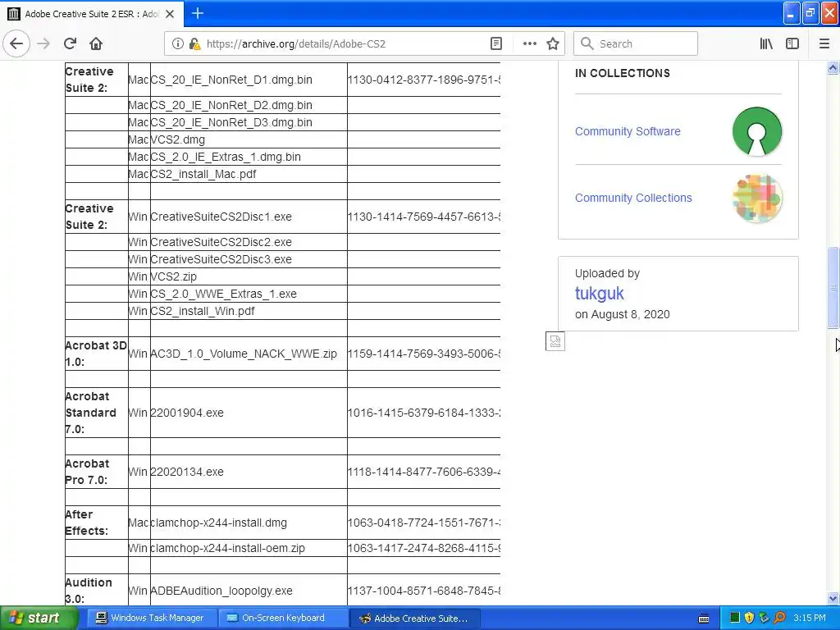
Task: Reload the current page
Action: pyautogui.click(x=71, y=43)
